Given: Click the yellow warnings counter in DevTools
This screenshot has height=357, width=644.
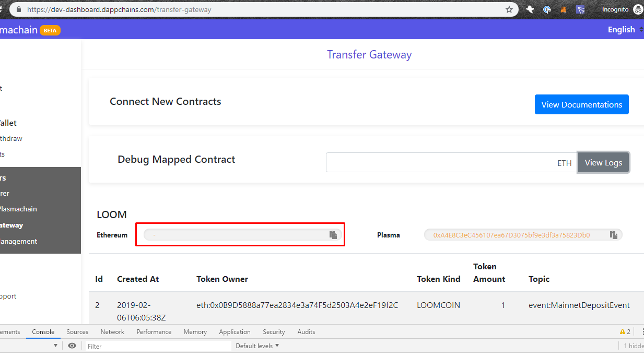Looking at the screenshot, I should point(625,331).
